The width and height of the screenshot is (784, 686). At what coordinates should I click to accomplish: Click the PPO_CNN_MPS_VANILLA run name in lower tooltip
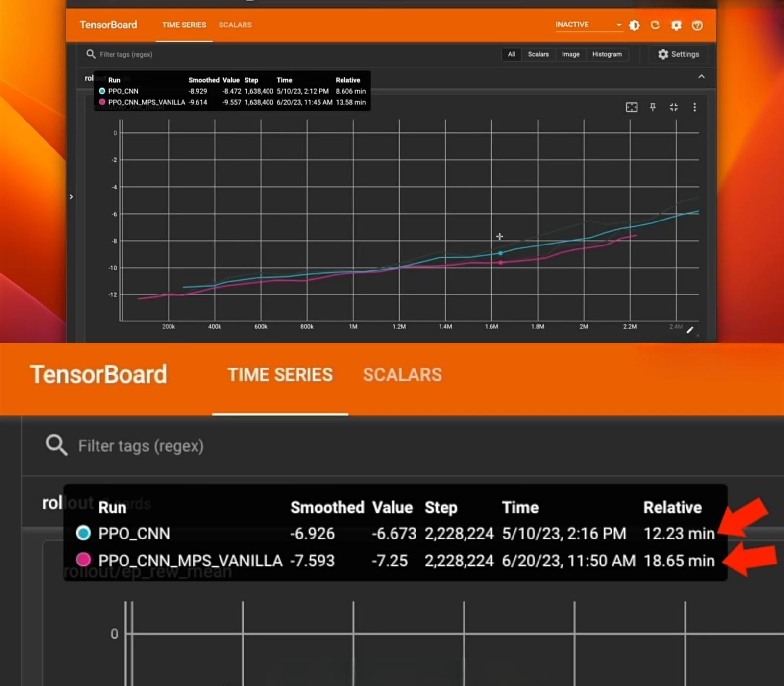[x=190, y=560]
